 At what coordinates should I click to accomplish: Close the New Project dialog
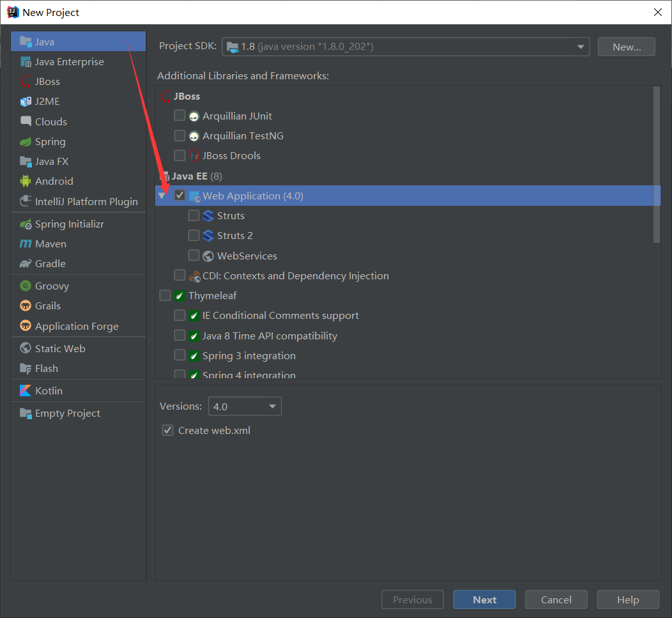point(658,12)
